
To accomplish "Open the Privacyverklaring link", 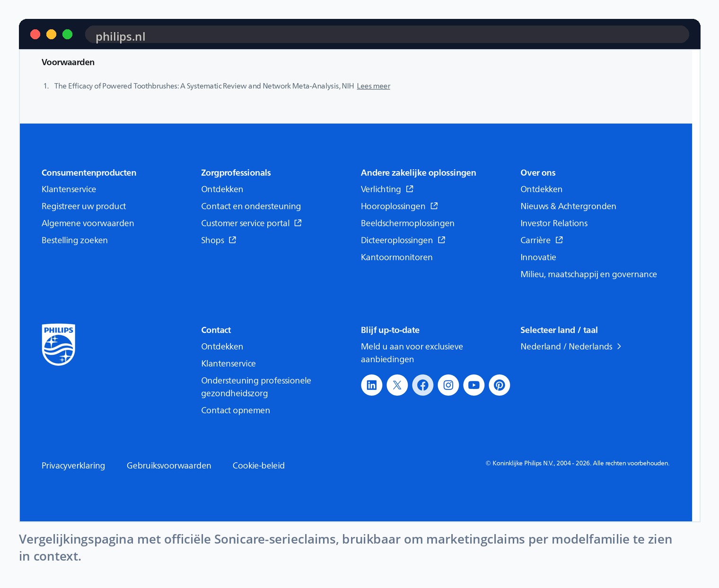I will click(73, 466).
